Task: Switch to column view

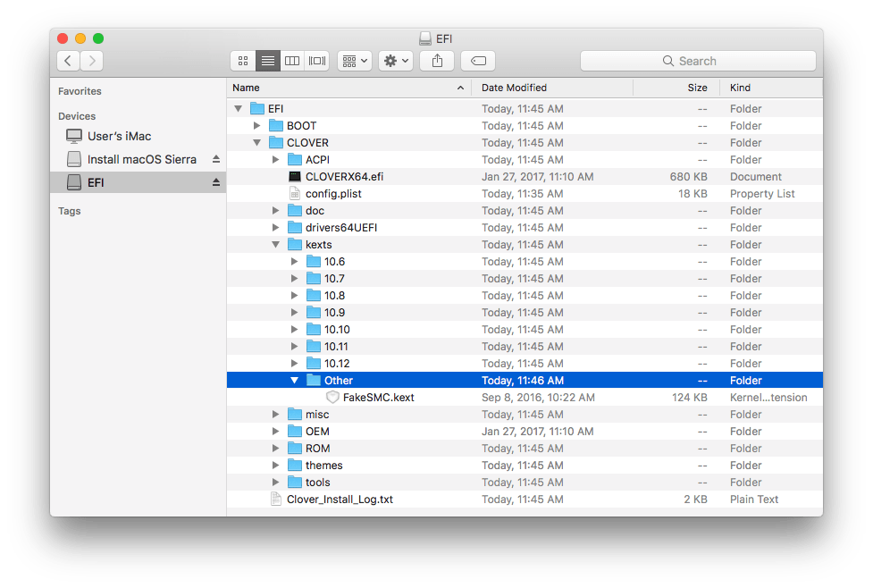Action: (292, 61)
